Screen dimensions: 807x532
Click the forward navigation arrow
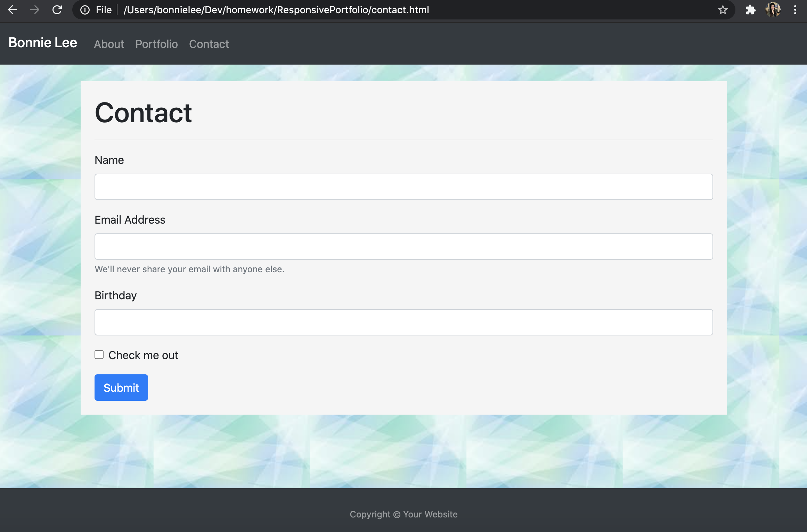pos(35,10)
